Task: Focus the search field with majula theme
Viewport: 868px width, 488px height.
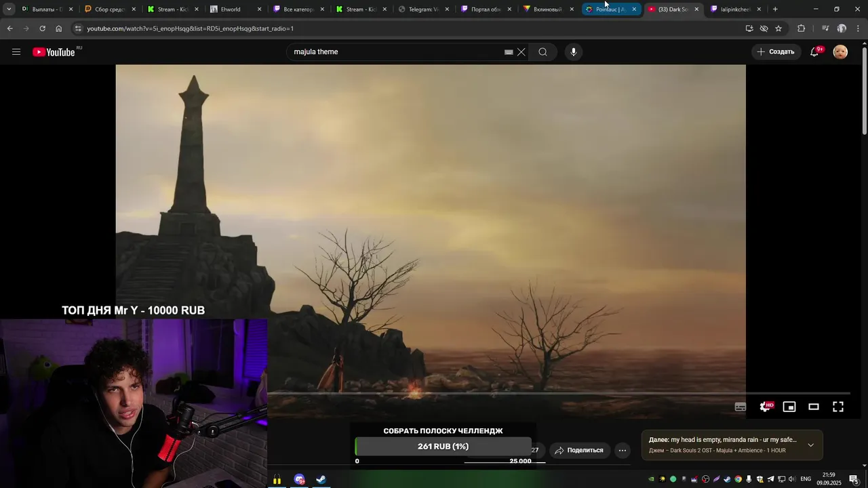Action: 397,52
